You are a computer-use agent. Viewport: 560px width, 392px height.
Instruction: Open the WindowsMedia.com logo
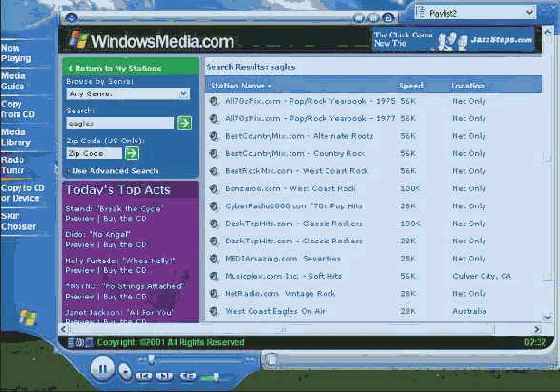pyautogui.click(x=152, y=41)
